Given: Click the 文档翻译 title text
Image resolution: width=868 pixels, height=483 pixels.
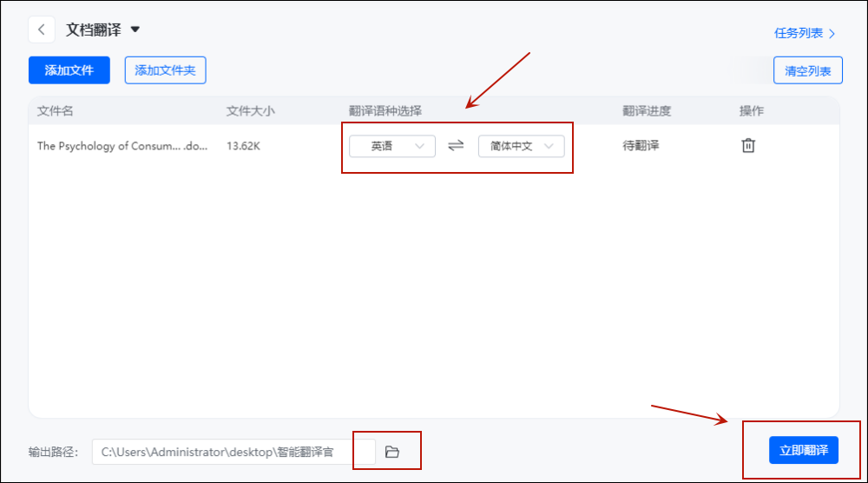Looking at the screenshot, I should click(94, 30).
